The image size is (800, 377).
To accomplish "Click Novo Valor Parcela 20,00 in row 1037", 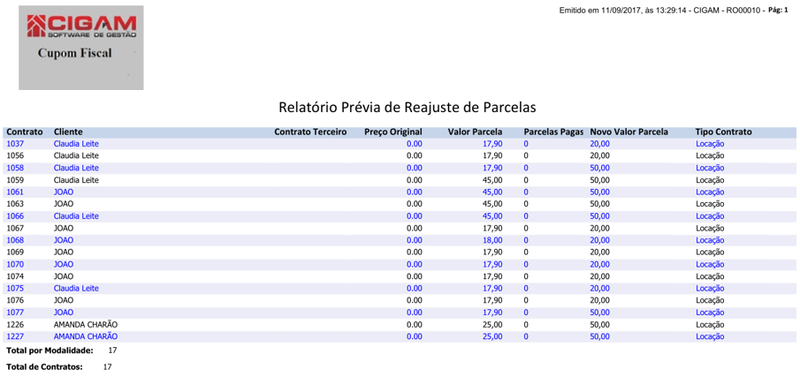I will coord(600,144).
